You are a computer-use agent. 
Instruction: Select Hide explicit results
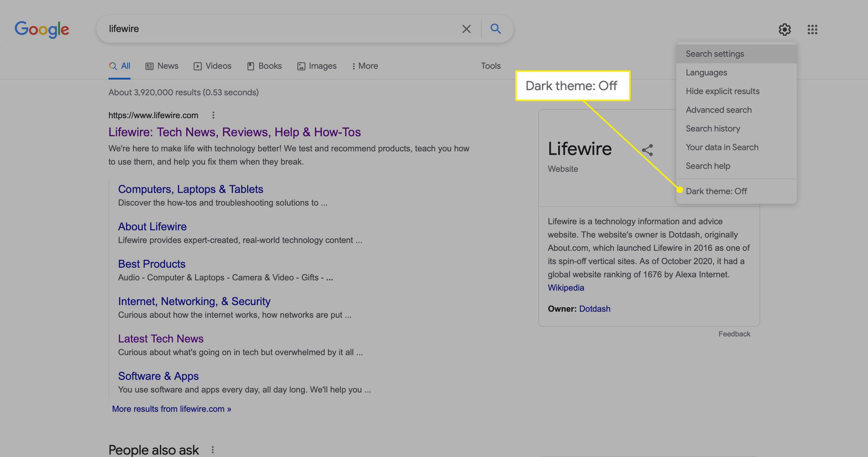736,91
